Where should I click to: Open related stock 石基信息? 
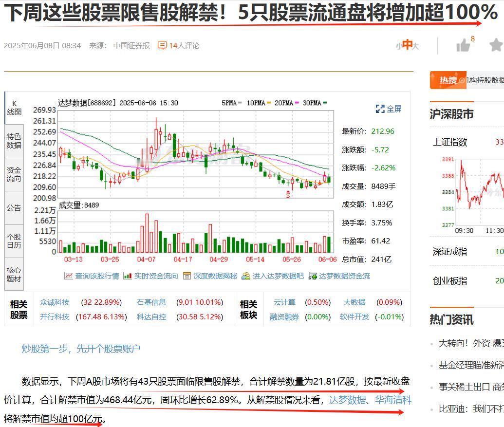click(151, 302)
